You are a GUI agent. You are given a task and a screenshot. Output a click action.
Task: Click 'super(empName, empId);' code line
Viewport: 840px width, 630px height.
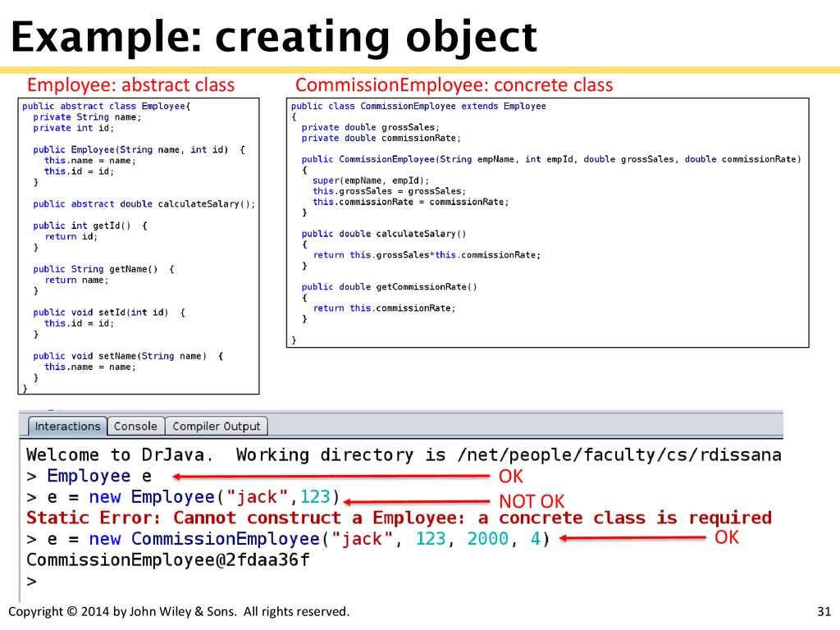371,180
